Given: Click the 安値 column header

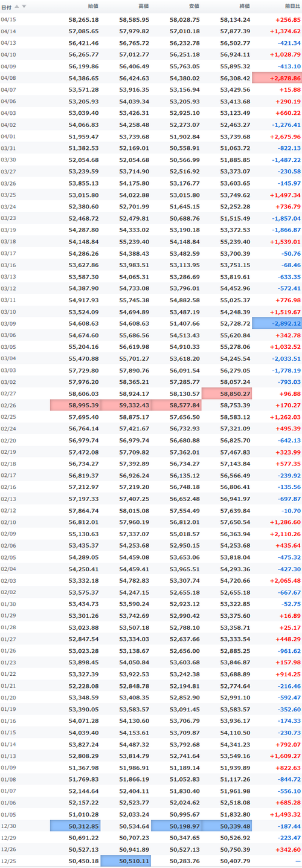Looking at the screenshot, I should (194, 7).
